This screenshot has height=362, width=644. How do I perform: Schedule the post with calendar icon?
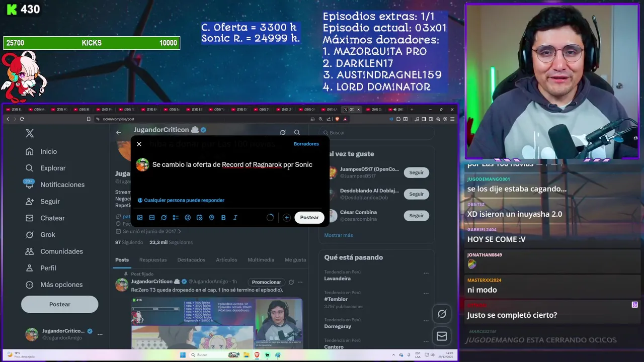click(x=199, y=218)
